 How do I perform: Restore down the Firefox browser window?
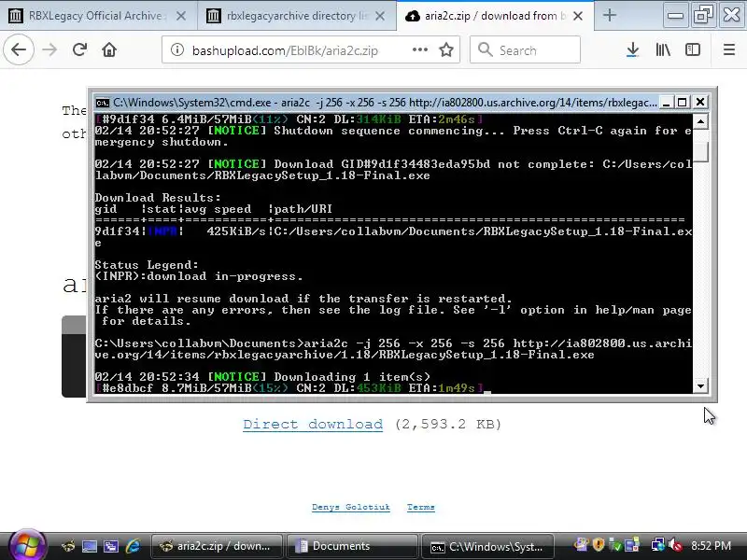(704, 15)
